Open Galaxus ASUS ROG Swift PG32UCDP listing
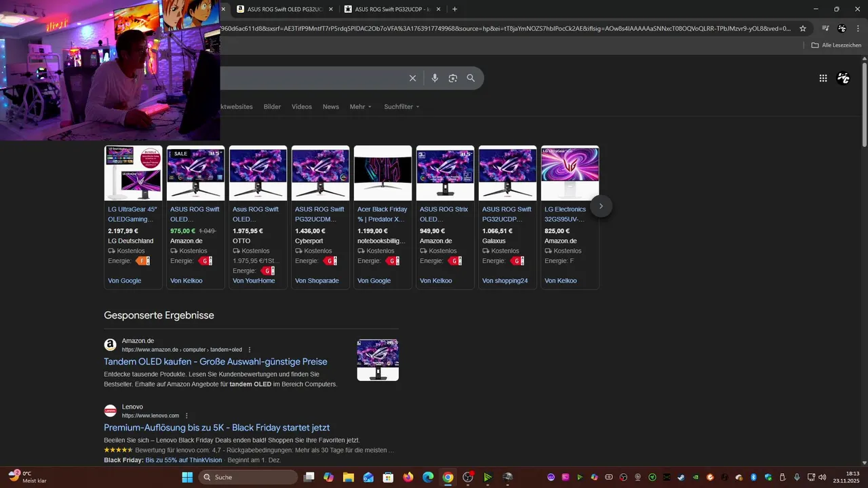 507,214
